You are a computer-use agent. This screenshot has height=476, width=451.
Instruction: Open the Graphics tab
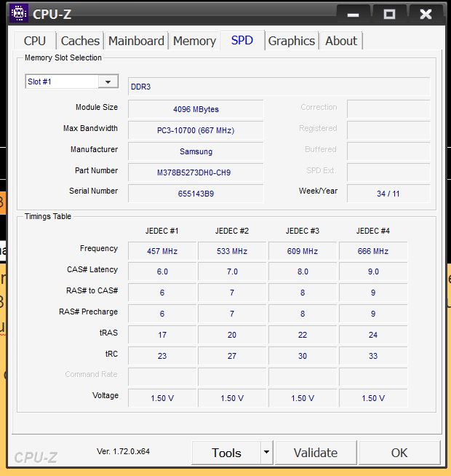coord(292,41)
